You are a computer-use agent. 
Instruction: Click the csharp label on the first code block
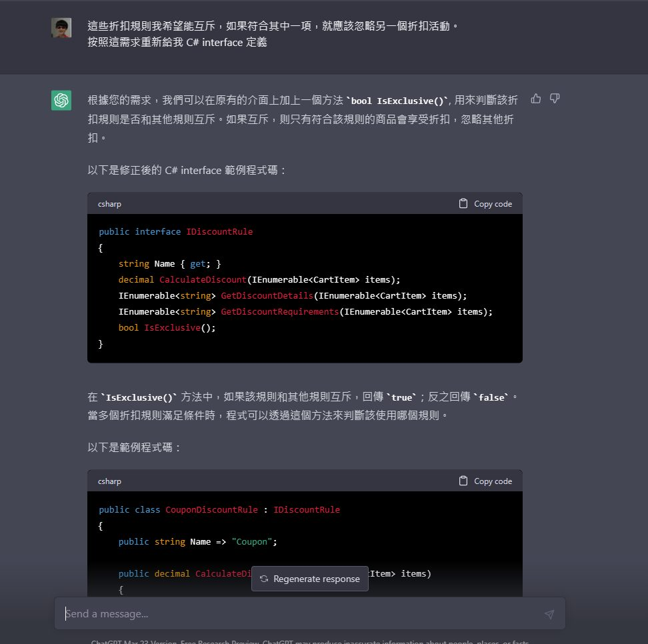109,204
